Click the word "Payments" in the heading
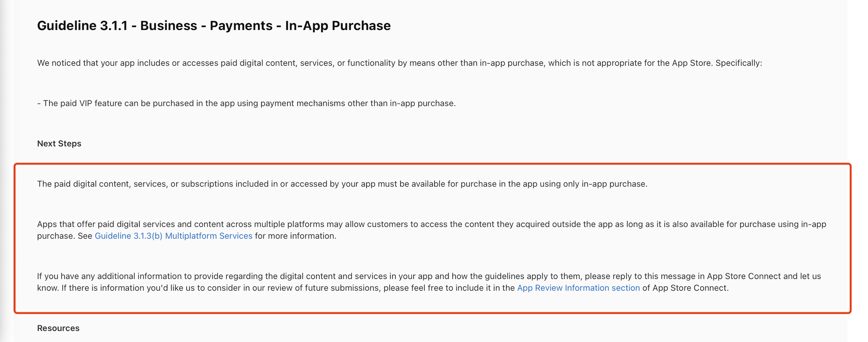Screen dimensions: 868x342 coord(241,26)
